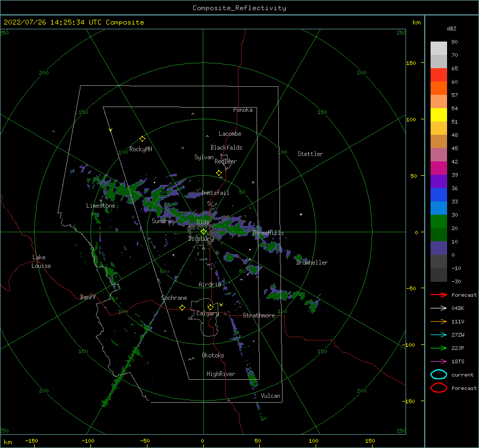Choose the green 22JP arrow legend icon

[439, 348]
